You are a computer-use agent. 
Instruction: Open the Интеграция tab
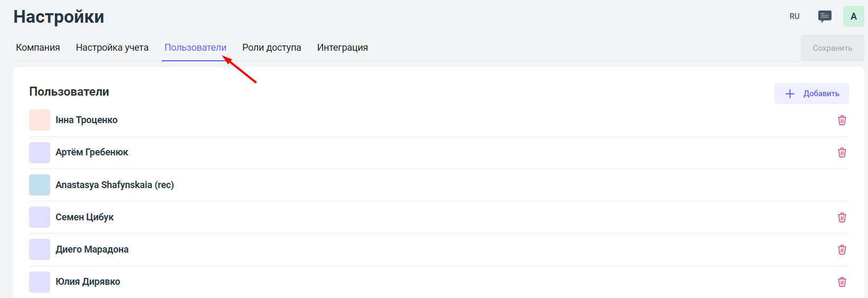click(x=342, y=48)
